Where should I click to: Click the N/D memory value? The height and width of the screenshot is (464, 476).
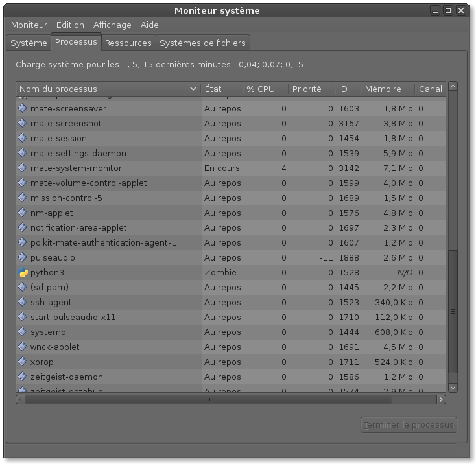click(x=405, y=272)
